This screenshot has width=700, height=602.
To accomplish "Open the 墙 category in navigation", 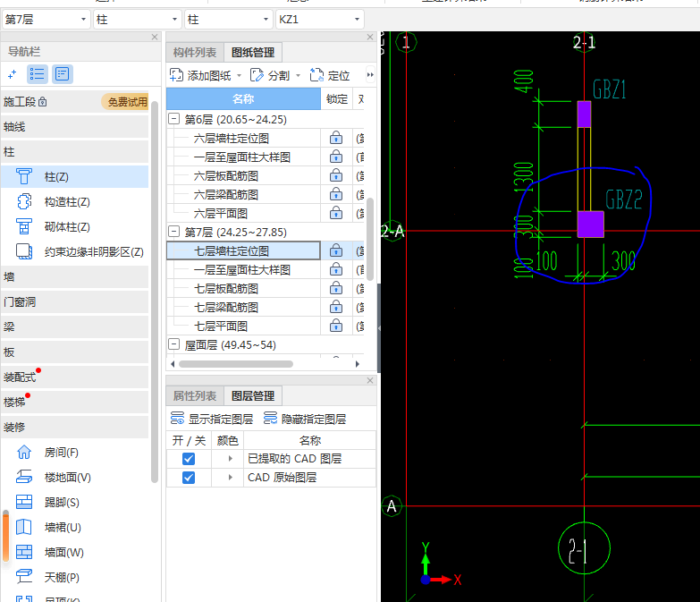I will click(74, 277).
